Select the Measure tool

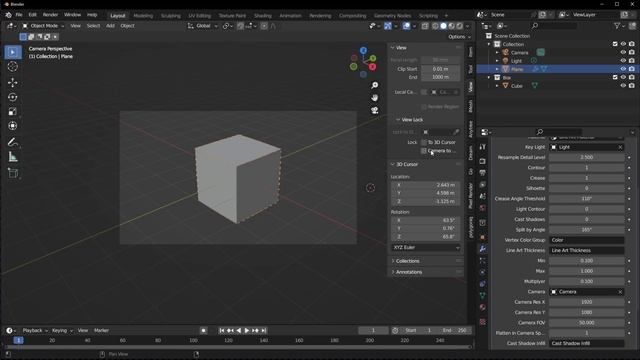click(13, 157)
